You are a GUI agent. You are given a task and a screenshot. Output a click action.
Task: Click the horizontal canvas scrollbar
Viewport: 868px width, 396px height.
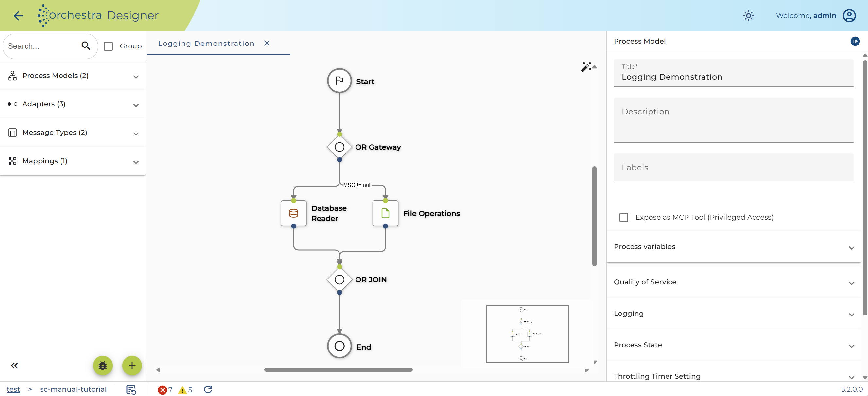click(338, 370)
